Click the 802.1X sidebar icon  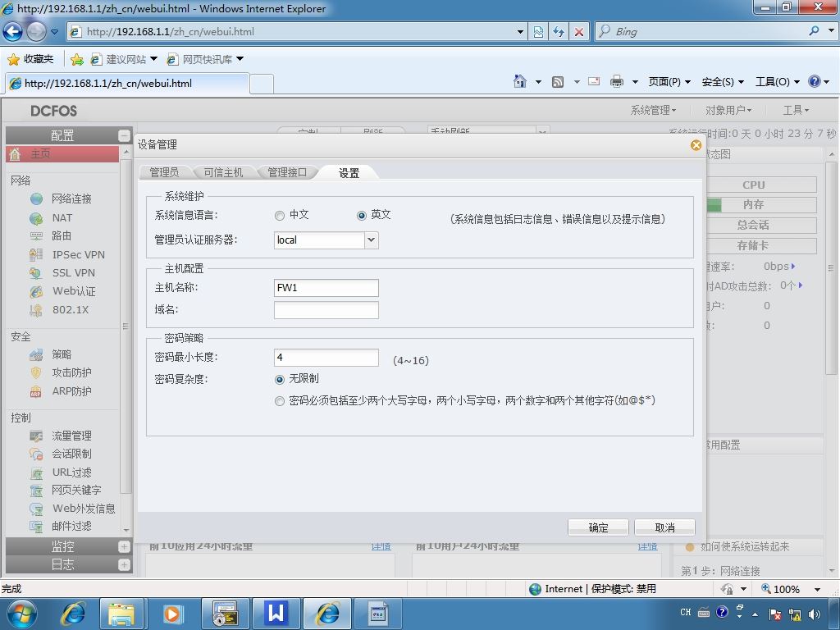[x=36, y=309]
